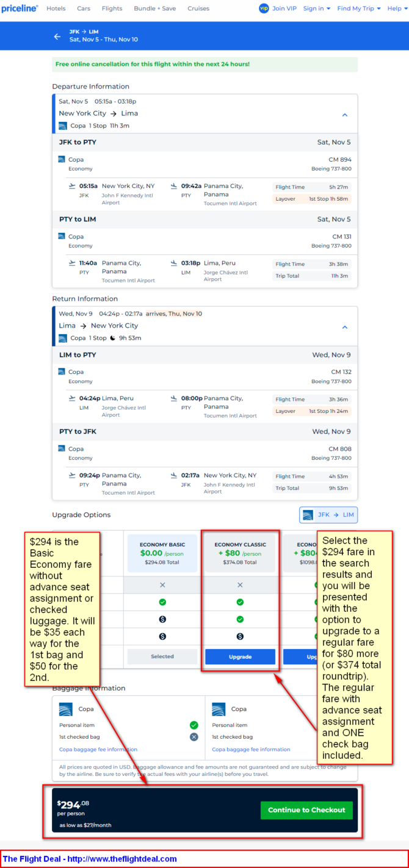The width and height of the screenshot is (409, 868).
Task: Click flight number CM 132
Action: [341, 372]
